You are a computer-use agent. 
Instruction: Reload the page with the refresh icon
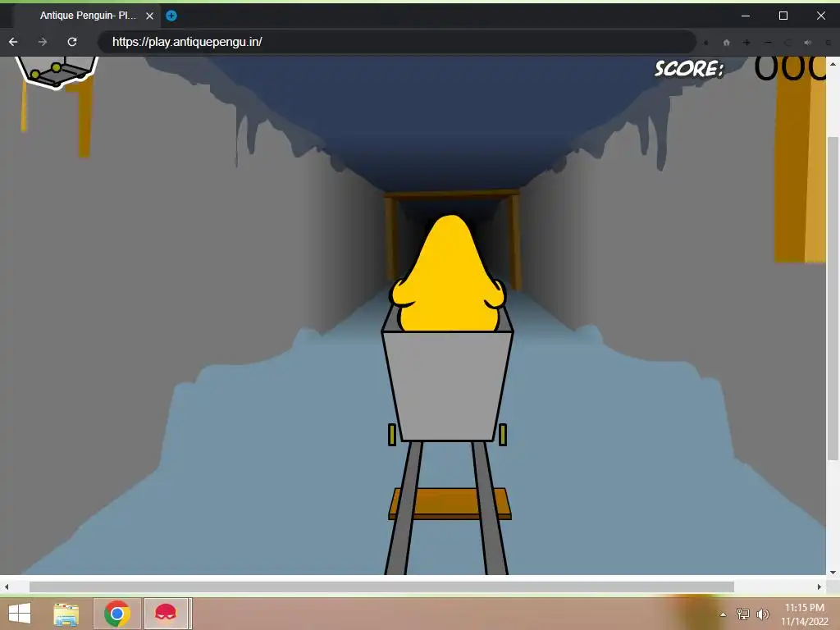(72, 42)
